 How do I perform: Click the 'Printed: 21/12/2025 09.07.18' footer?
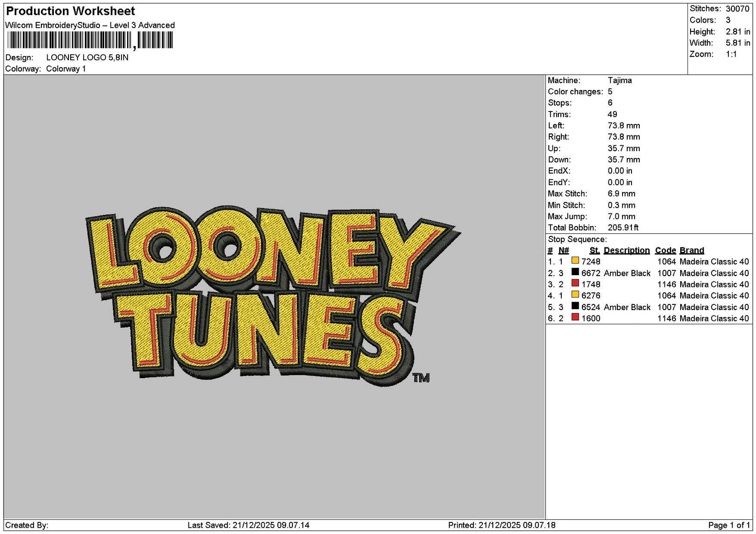point(503,525)
